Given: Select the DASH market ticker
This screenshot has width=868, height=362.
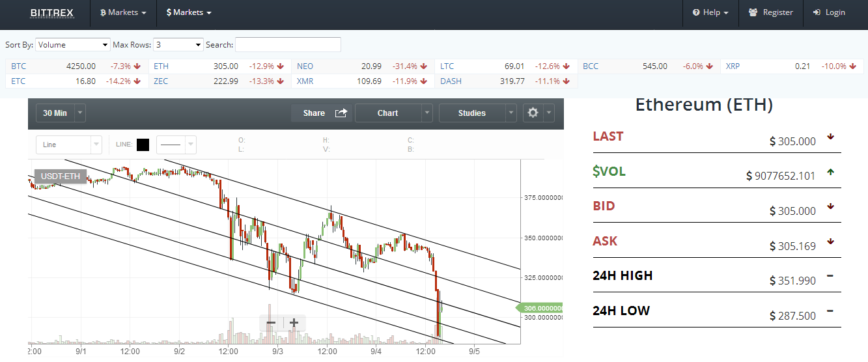Looking at the screenshot, I should [506, 81].
